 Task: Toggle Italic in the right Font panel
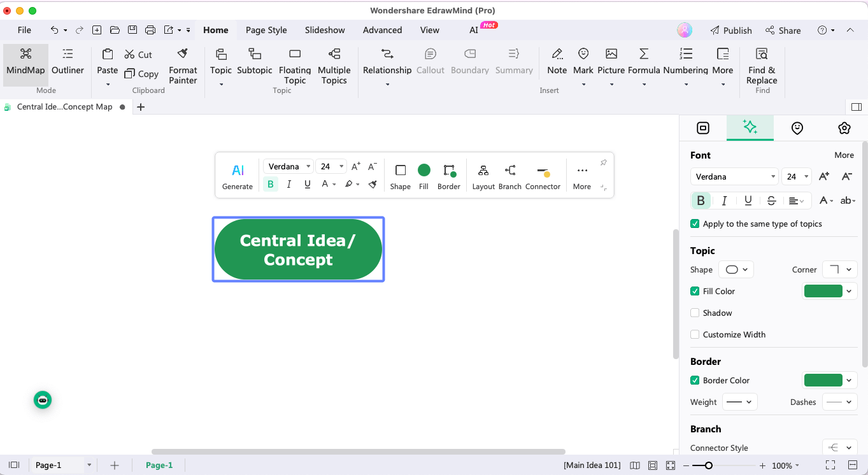click(724, 201)
